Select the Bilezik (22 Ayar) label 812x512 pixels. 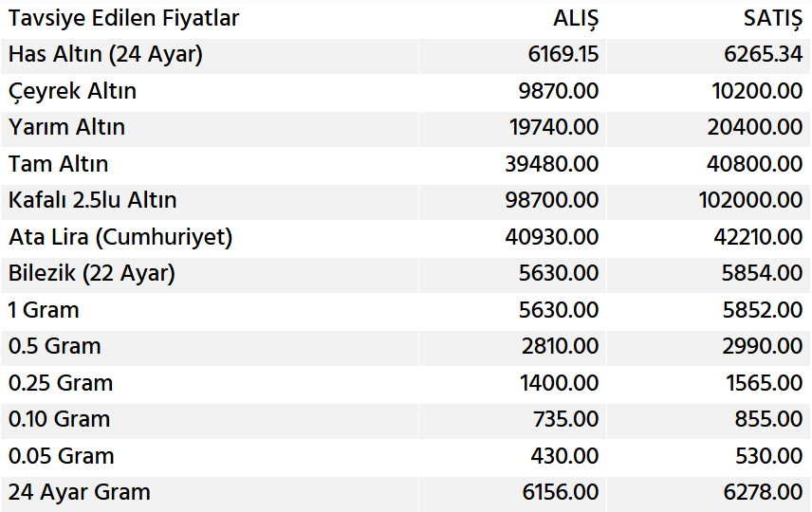91,273
